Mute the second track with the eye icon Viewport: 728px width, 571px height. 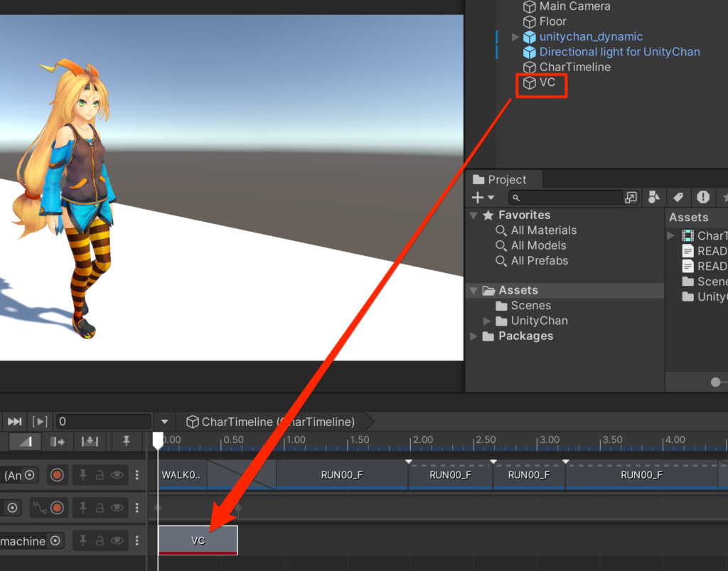coord(117,508)
